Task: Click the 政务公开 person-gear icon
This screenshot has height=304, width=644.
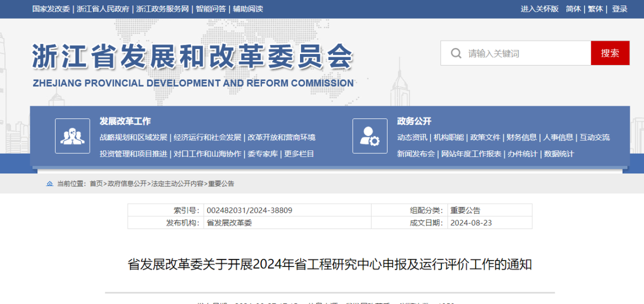Action: (x=369, y=136)
